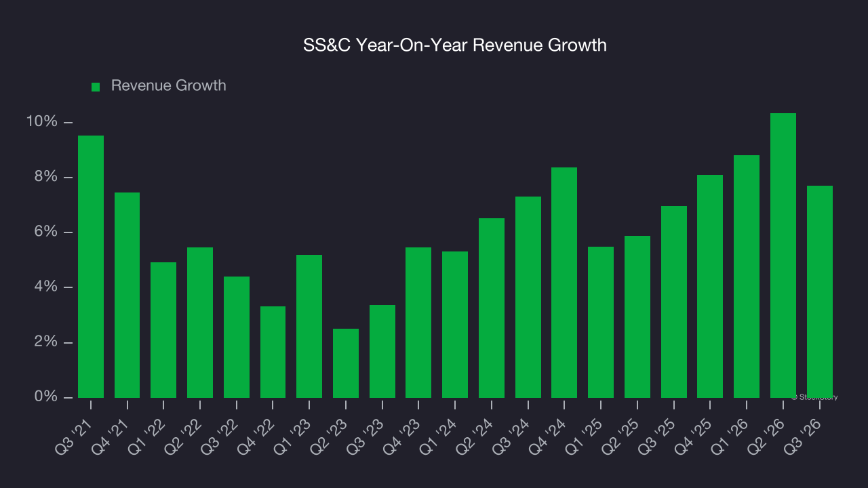Select the "8%" y-axis label
Screen dimensions: 868x488
click(x=45, y=178)
